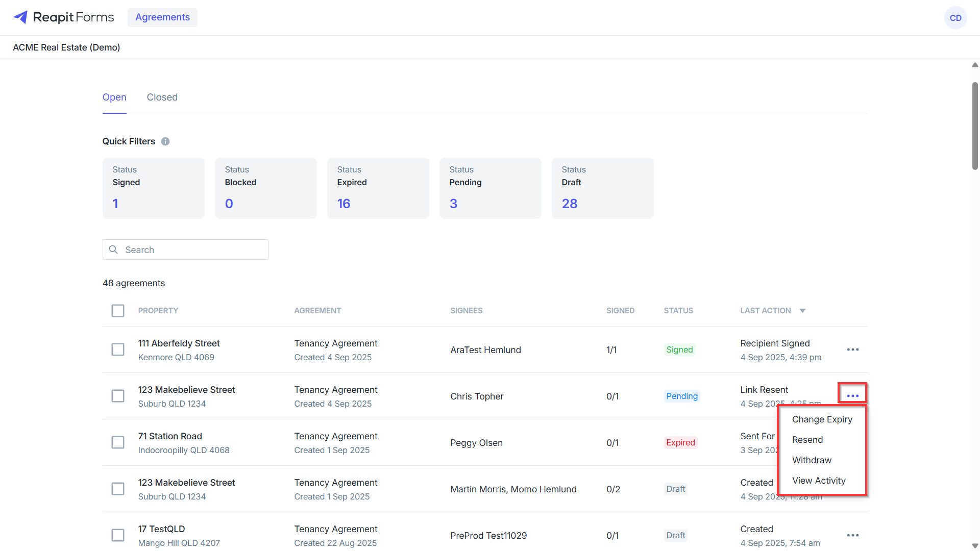Viewport: 980px width, 551px height.
Task: Click the three dots for Chris Topher row
Action: point(852,396)
